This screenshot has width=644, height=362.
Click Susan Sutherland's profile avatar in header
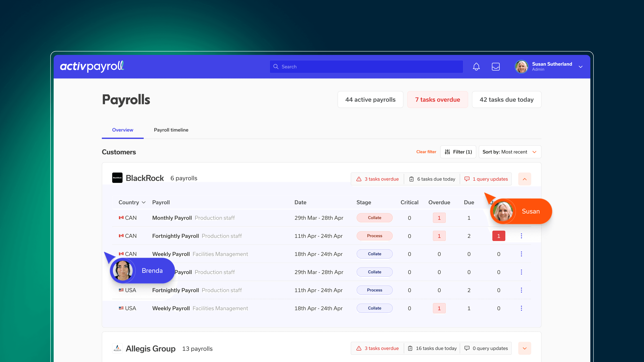(x=522, y=67)
